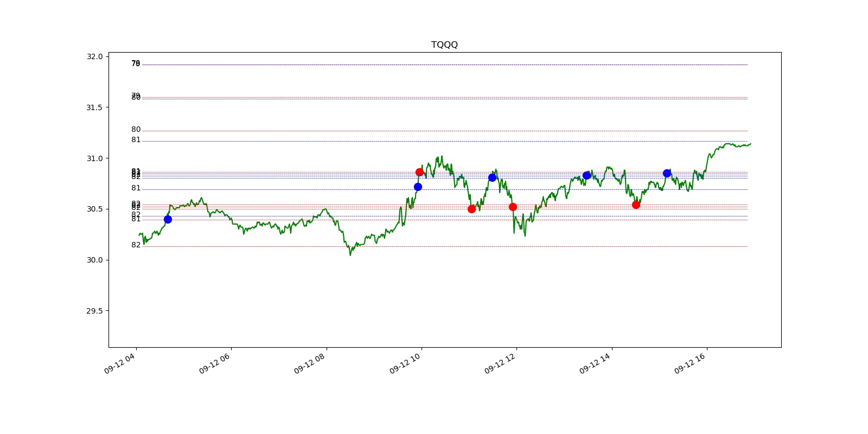Select the 32.0 y-axis tick label

[x=94, y=56]
